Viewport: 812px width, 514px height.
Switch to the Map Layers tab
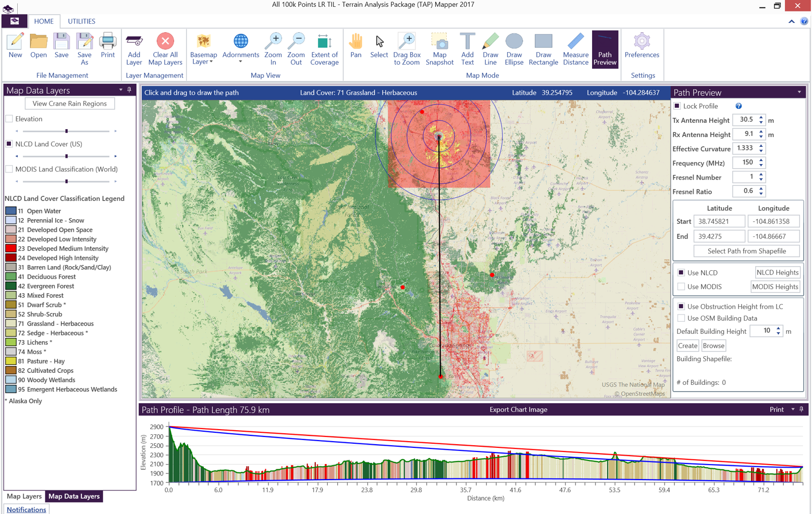point(24,496)
